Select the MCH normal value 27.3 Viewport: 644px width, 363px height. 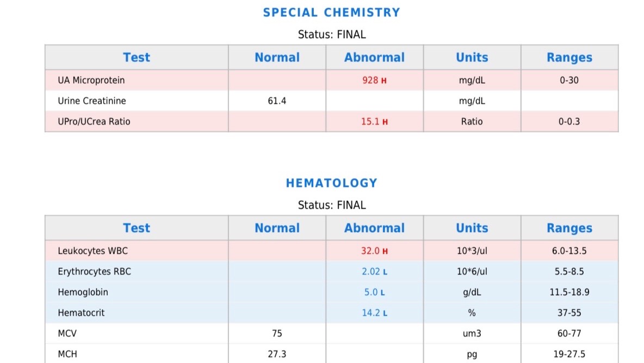click(x=277, y=354)
